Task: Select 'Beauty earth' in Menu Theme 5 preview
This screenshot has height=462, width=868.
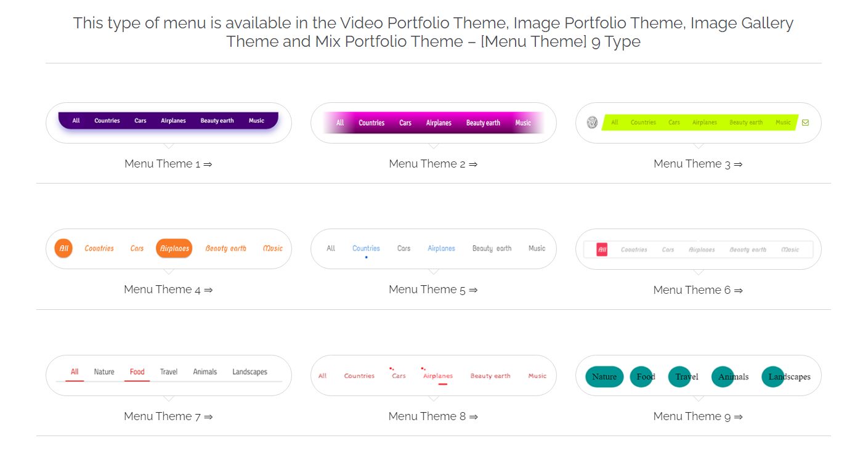Action: (492, 248)
